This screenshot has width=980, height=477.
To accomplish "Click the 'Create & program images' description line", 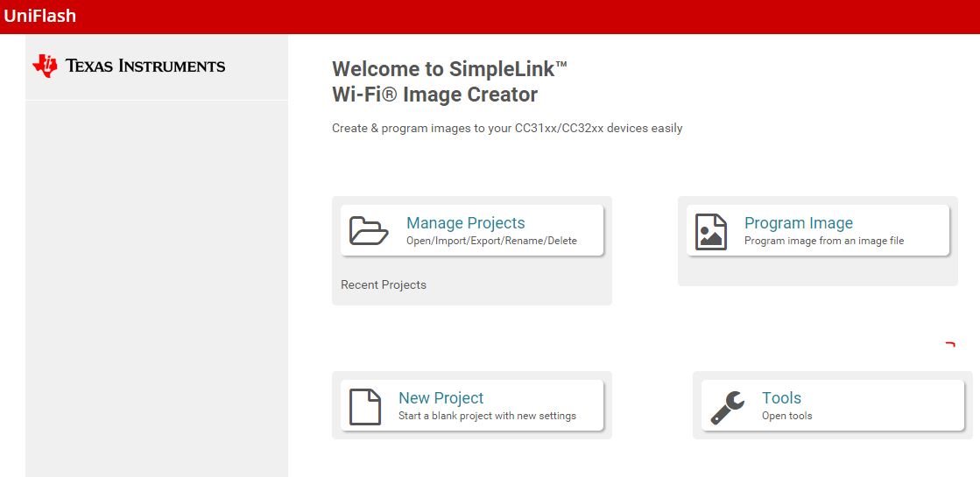I will [x=507, y=129].
